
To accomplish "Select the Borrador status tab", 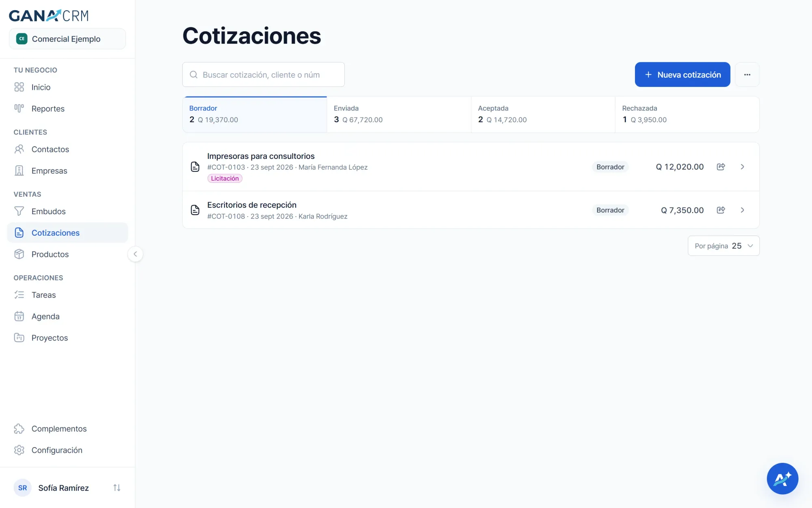I will [255, 114].
